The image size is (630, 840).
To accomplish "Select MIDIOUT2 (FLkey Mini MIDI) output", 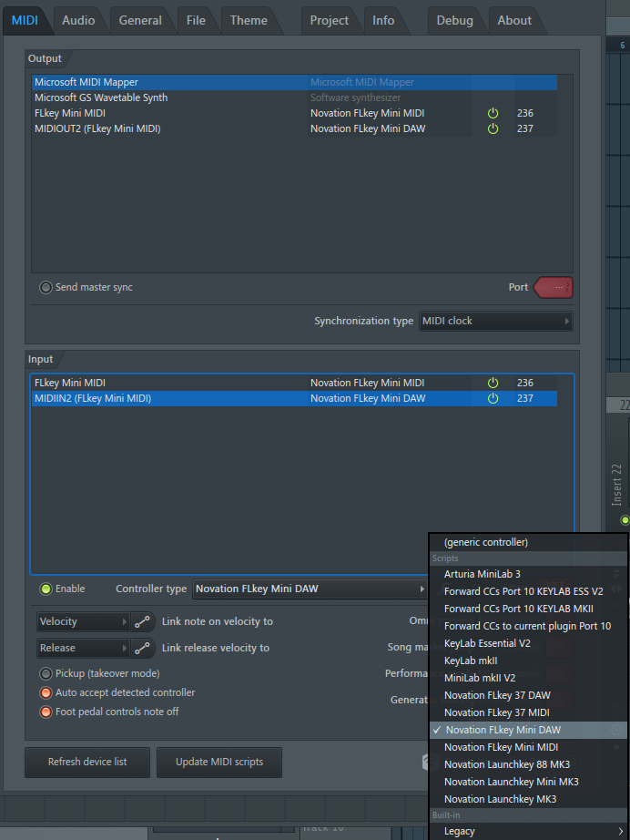I will point(294,128).
